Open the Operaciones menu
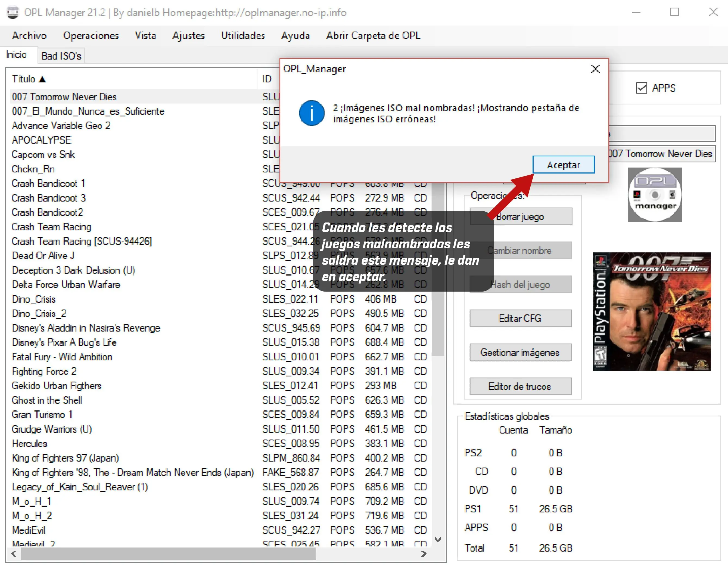The height and width of the screenshot is (566, 728). click(x=91, y=35)
